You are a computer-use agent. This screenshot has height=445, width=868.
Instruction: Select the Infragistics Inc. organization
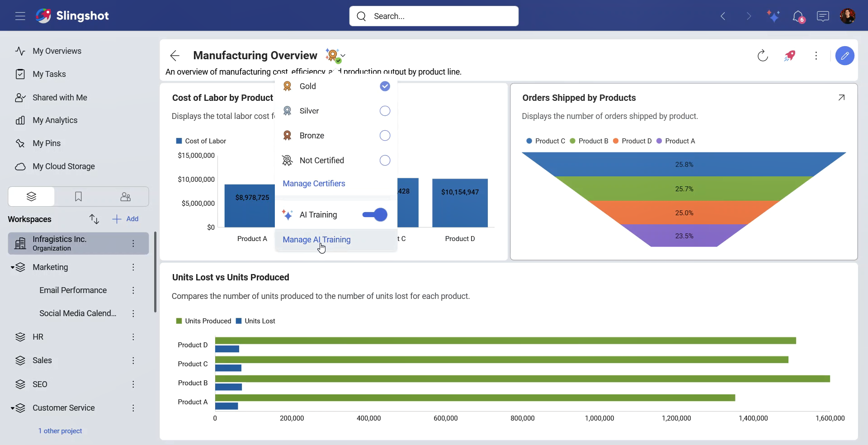coord(78,243)
